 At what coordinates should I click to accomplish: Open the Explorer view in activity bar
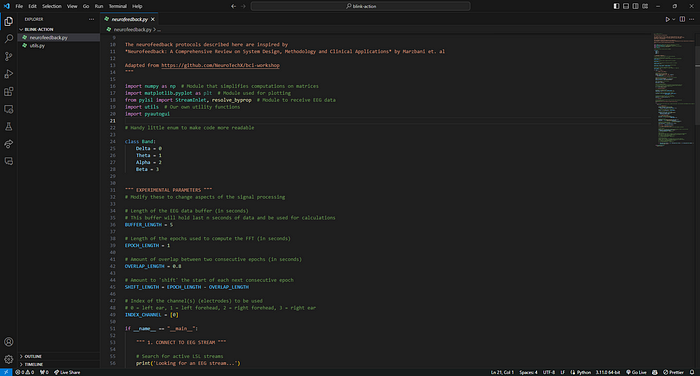click(x=8, y=21)
